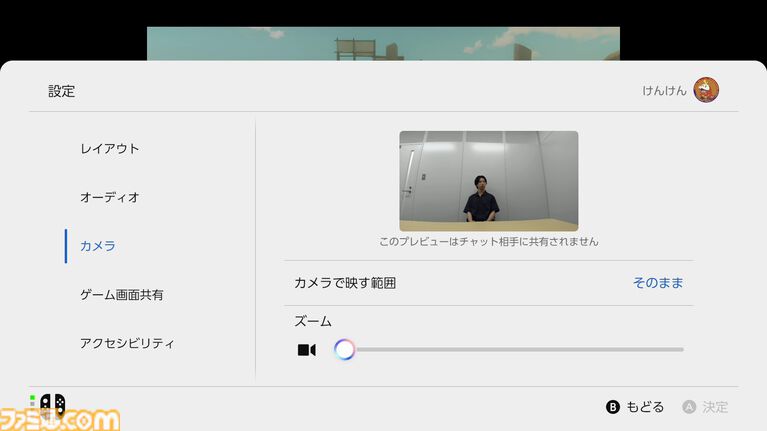Image resolution: width=767 pixels, height=431 pixels.
Task: Click the Joy-Con controller status icon
Action: [52, 405]
